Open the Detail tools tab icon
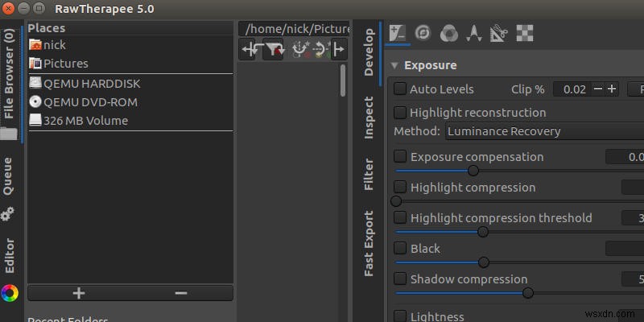The height and width of the screenshot is (322, 644). (423, 33)
